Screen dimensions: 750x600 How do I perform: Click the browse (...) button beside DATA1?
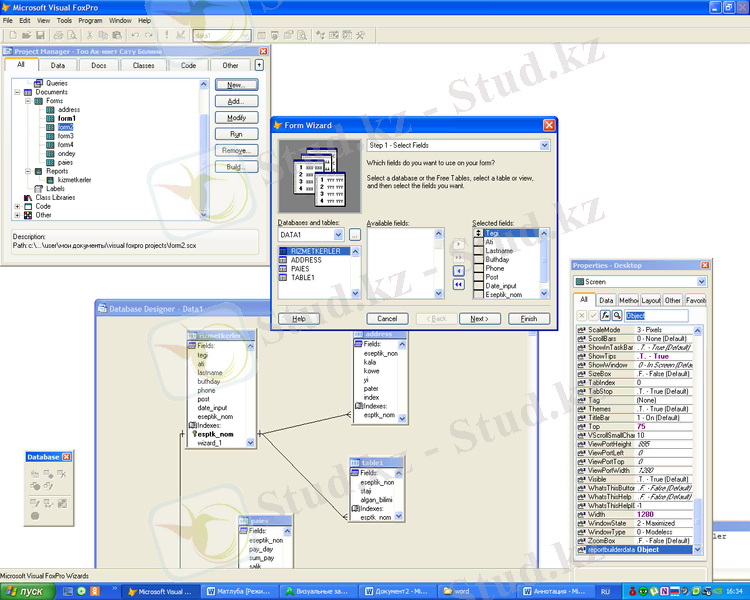(x=355, y=234)
